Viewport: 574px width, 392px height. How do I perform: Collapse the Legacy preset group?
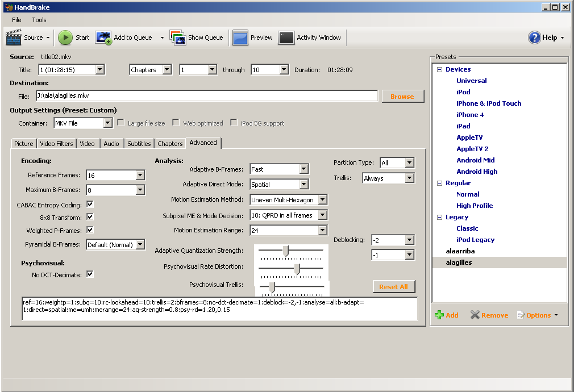440,218
